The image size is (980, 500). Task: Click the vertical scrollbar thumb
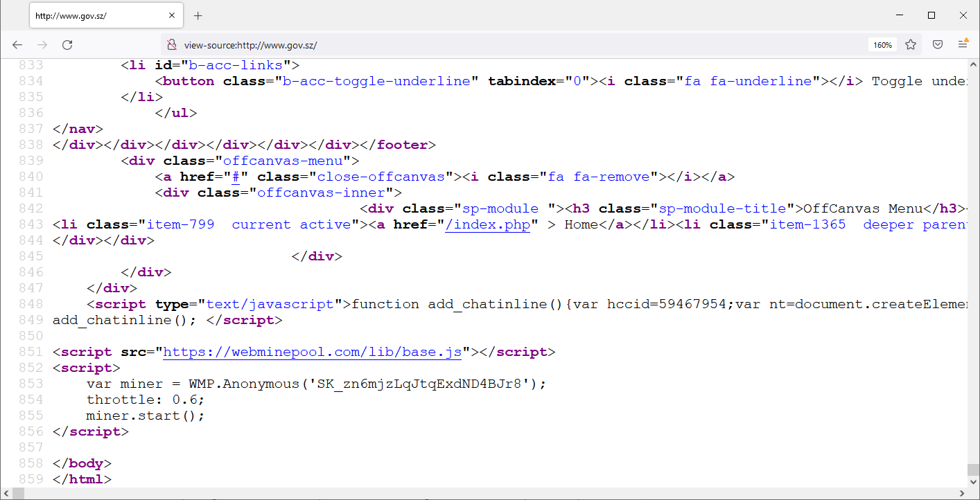coord(973,470)
